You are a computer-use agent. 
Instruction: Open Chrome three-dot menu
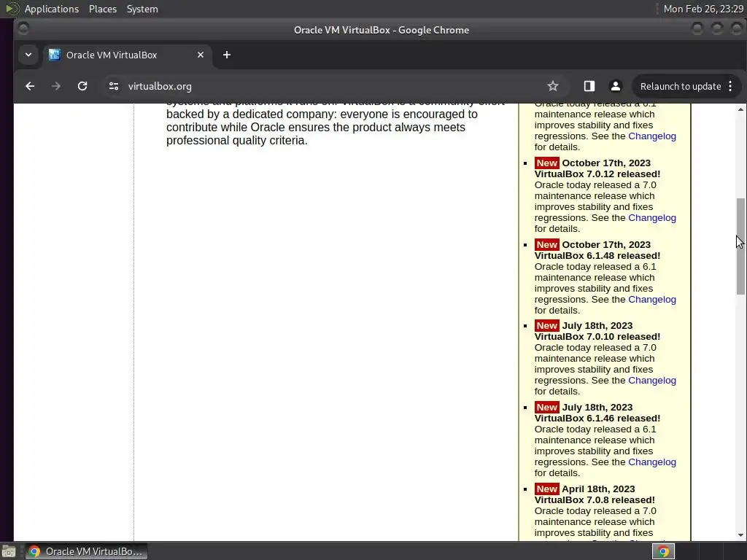pos(730,86)
